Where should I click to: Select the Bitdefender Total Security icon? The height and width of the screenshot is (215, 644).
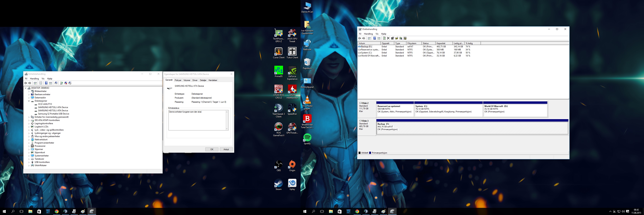pos(307,121)
